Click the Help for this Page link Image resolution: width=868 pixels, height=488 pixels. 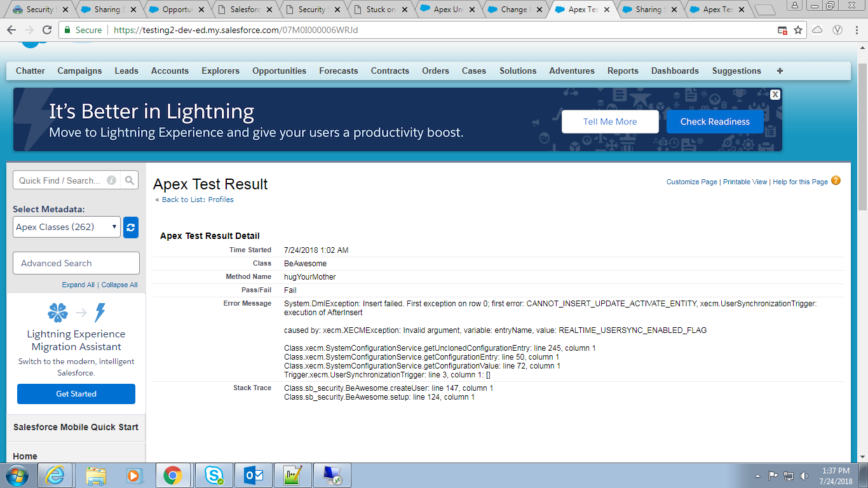tap(800, 182)
